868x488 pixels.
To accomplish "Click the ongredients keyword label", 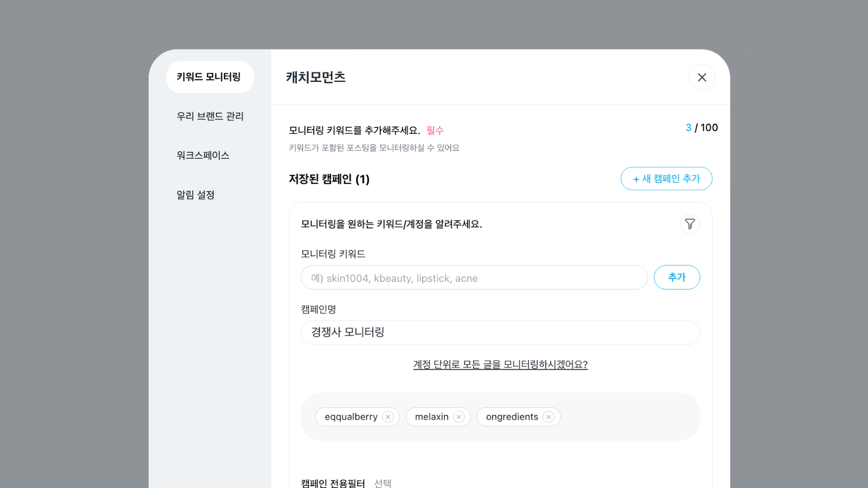I will coord(512,417).
